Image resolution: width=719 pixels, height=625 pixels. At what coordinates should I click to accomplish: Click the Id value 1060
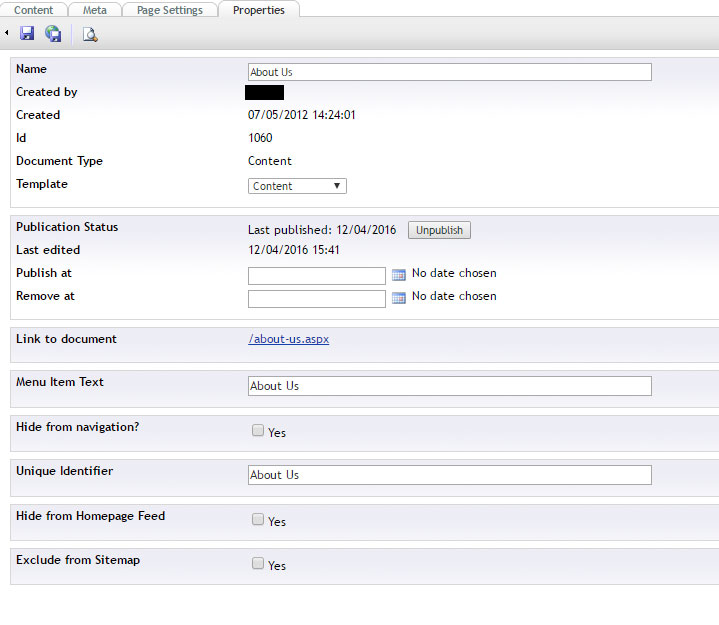click(260, 138)
